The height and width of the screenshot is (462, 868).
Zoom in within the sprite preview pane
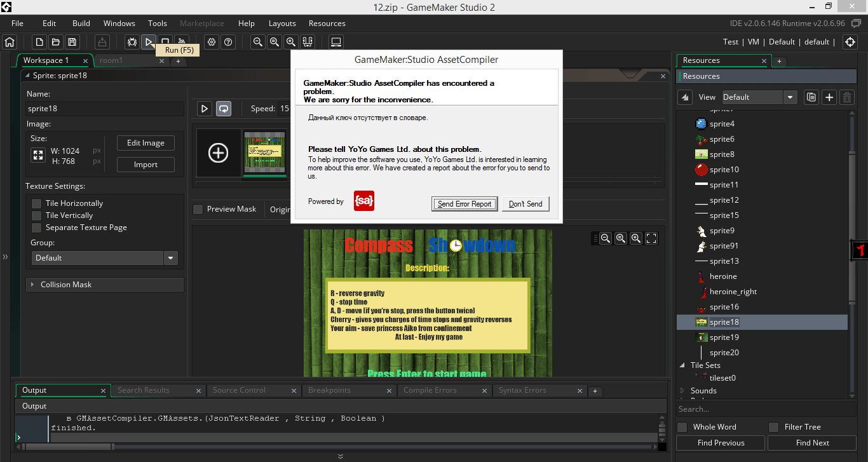click(x=636, y=238)
